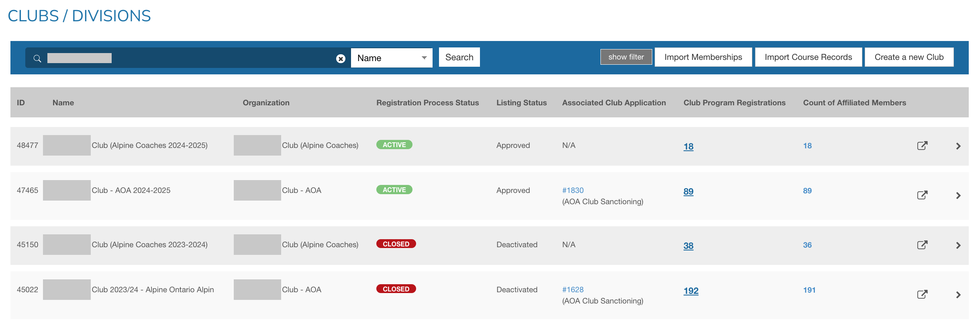
Task: Click the Organization column header
Action: (266, 103)
